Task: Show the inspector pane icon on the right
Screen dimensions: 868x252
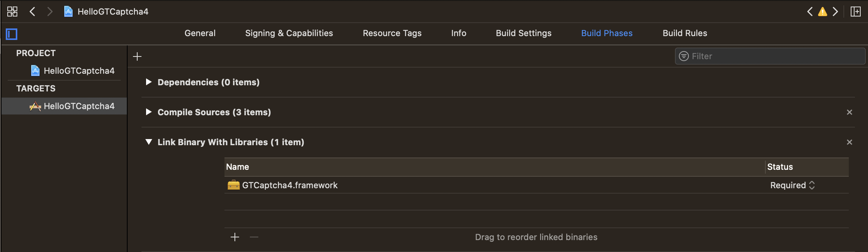Action: point(856,12)
